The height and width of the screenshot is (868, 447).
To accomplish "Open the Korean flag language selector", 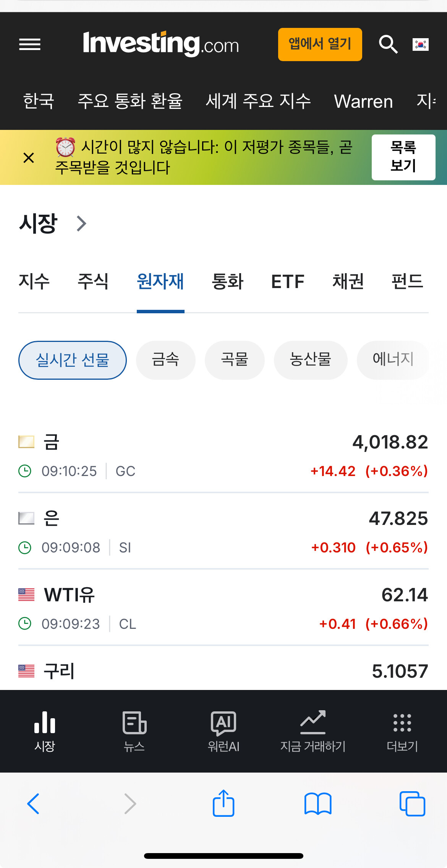I will click(x=421, y=44).
